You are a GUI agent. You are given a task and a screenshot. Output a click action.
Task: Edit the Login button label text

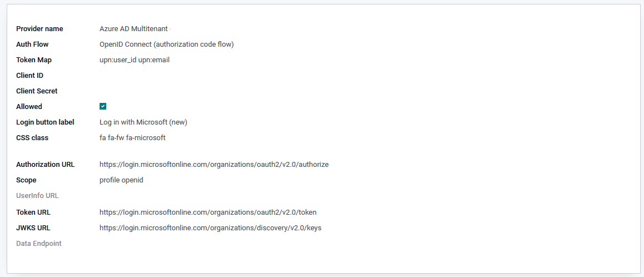(147, 122)
